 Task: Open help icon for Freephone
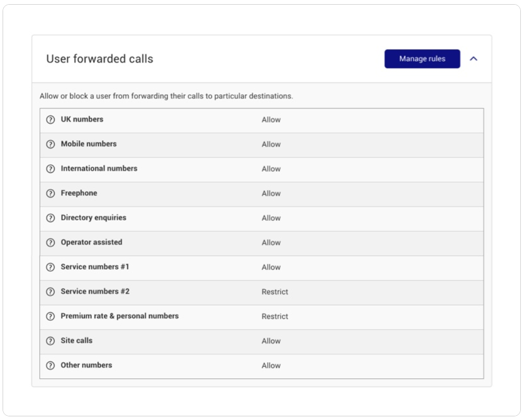pos(51,194)
